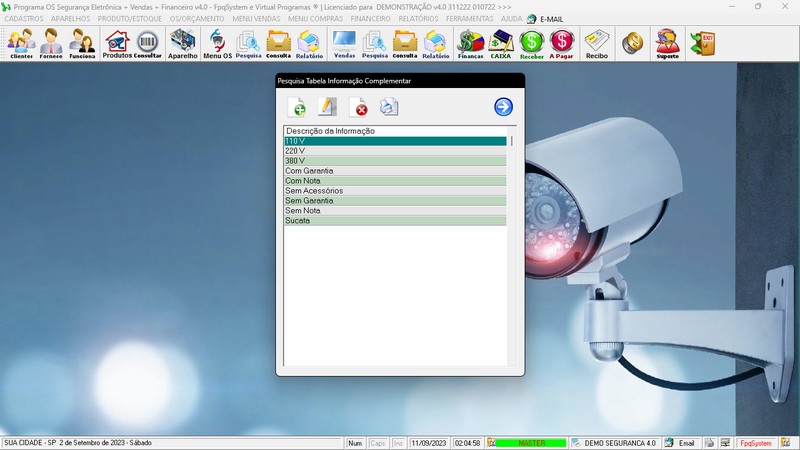The width and height of the screenshot is (800, 450).
Task: Click the FpqSystem status bar link
Action: pyautogui.click(x=756, y=443)
